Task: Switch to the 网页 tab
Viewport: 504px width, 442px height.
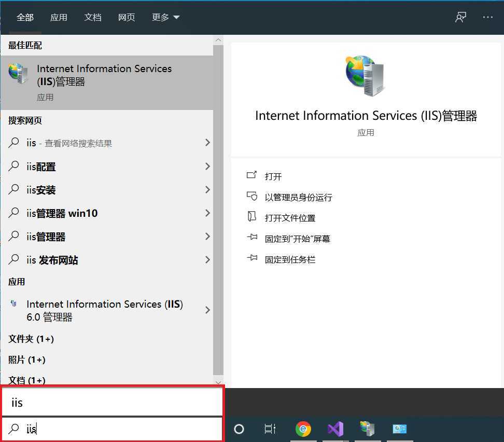Action: pyautogui.click(x=127, y=17)
